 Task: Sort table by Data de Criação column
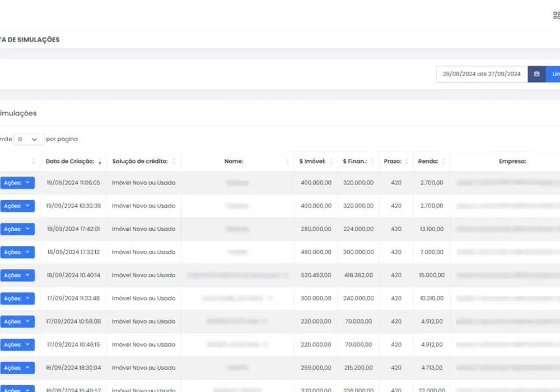tap(99, 161)
